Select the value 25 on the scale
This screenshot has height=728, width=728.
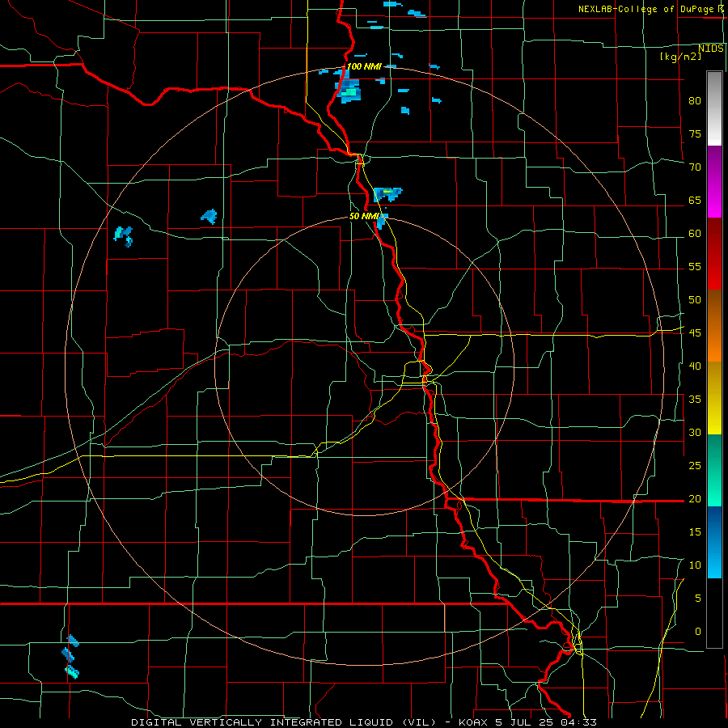(695, 465)
